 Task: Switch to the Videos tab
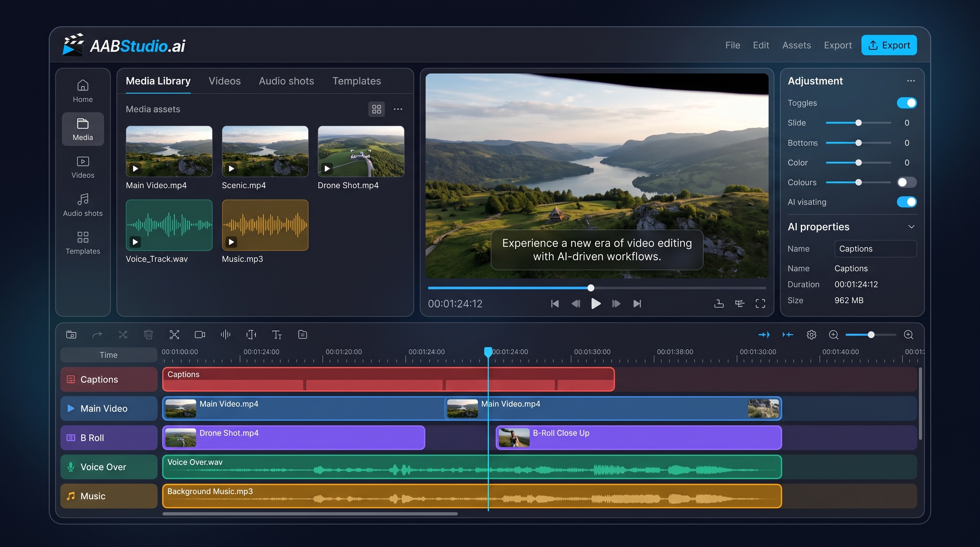pyautogui.click(x=224, y=81)
